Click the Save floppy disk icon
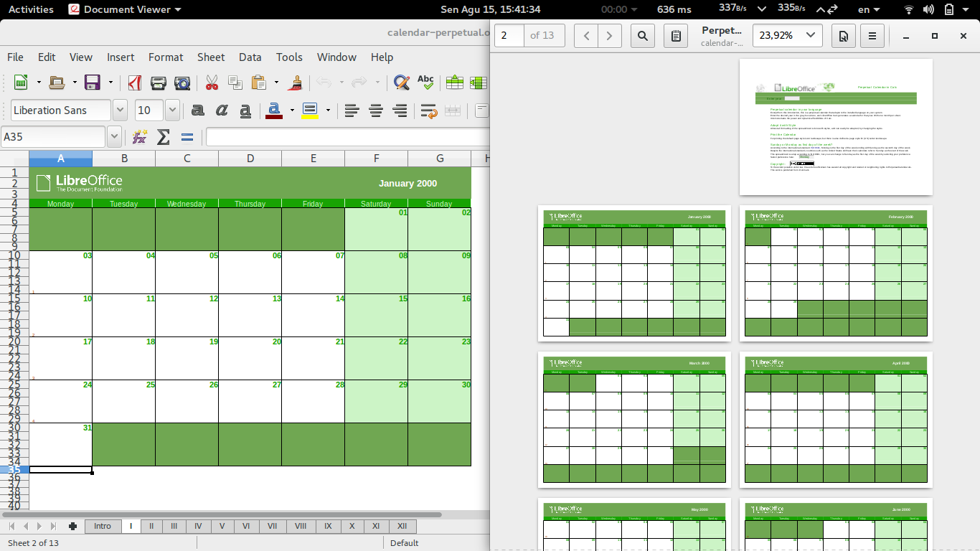The height and width of the screenshot is (551, 980). [x=93, y=83]
